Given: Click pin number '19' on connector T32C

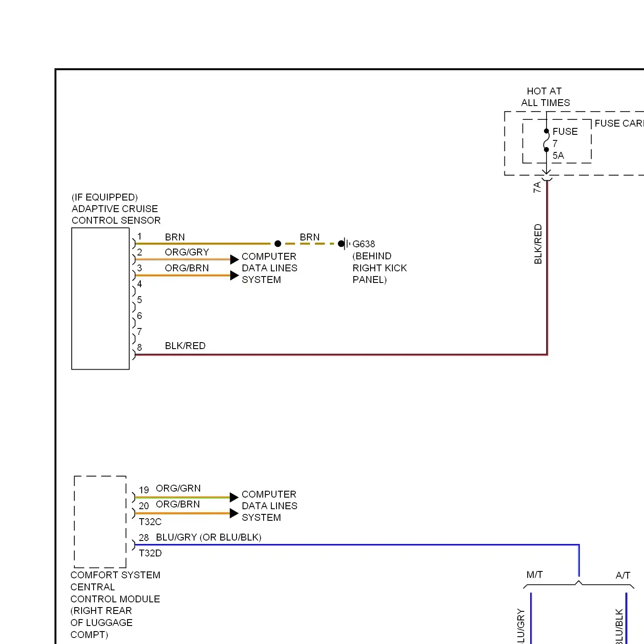Looking at the screenshot, I should click(x=144, y=490).
